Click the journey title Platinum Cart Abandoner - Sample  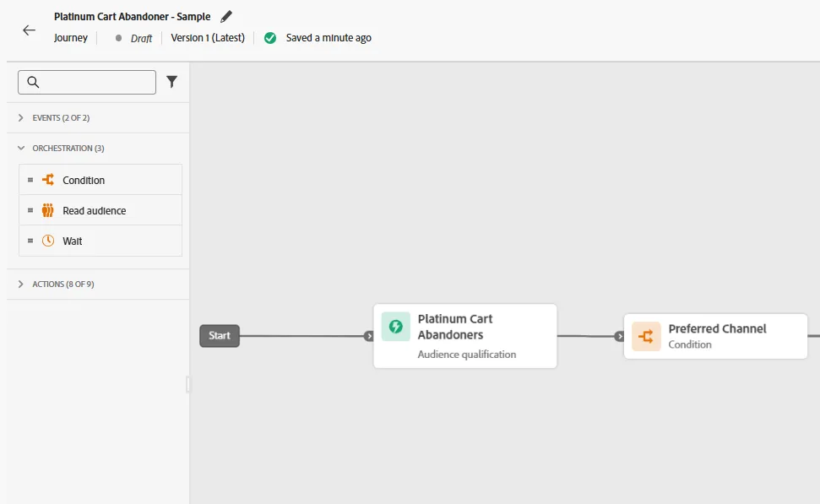(133, 17)
